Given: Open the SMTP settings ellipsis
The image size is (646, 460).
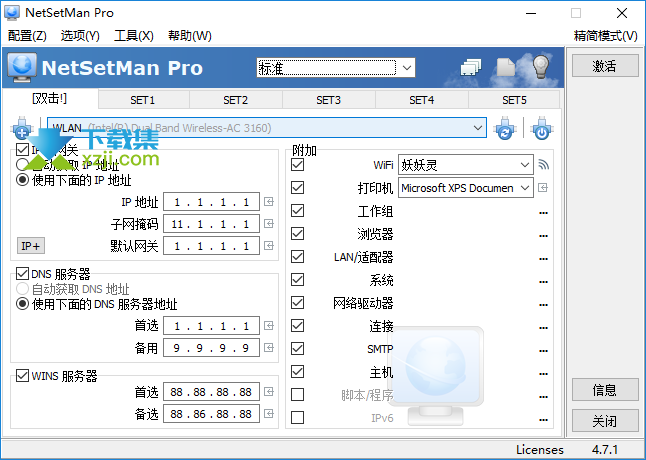Looking at the screenshot, I should pos(543,351).
